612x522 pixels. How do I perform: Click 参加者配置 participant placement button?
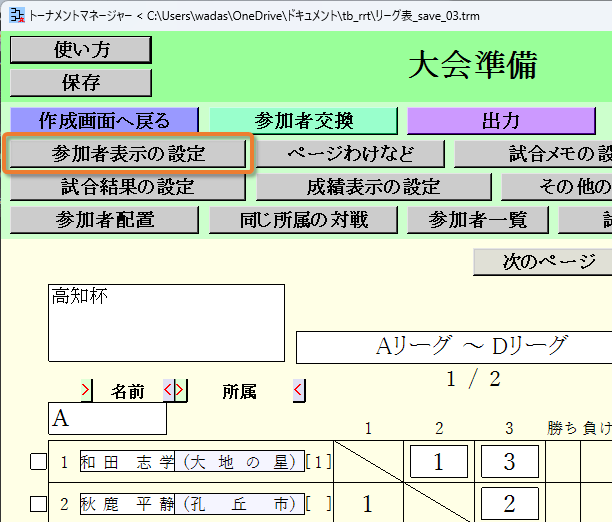point(105,220)
